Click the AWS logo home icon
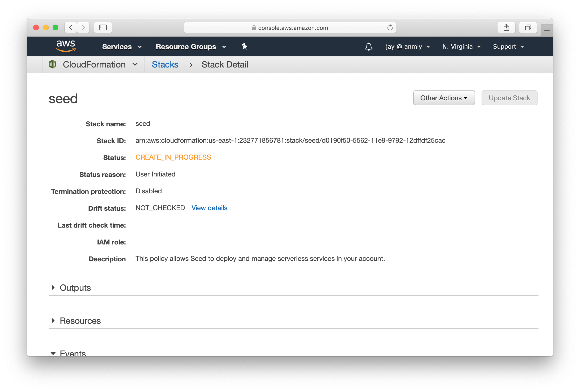 click(x=66, y=46)
